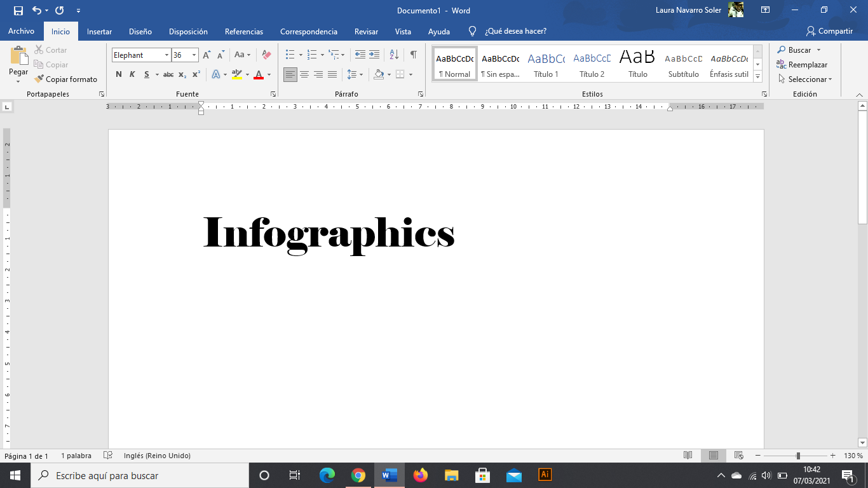Open Adobe Illustrator from the taskbar
The image size is (868, 488).
click(x=545, y=475)
